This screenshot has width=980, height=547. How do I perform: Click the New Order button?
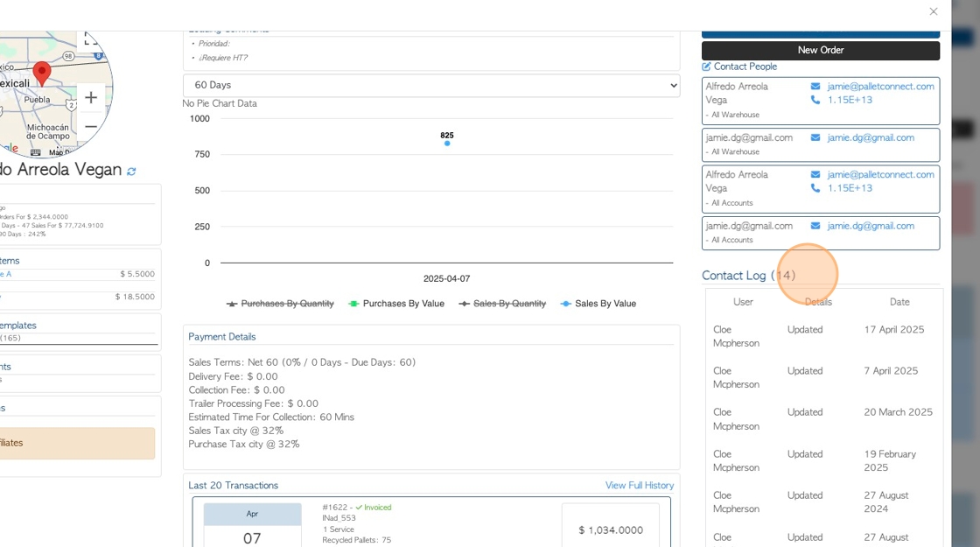pyautogui.click(x=821, y=50)
